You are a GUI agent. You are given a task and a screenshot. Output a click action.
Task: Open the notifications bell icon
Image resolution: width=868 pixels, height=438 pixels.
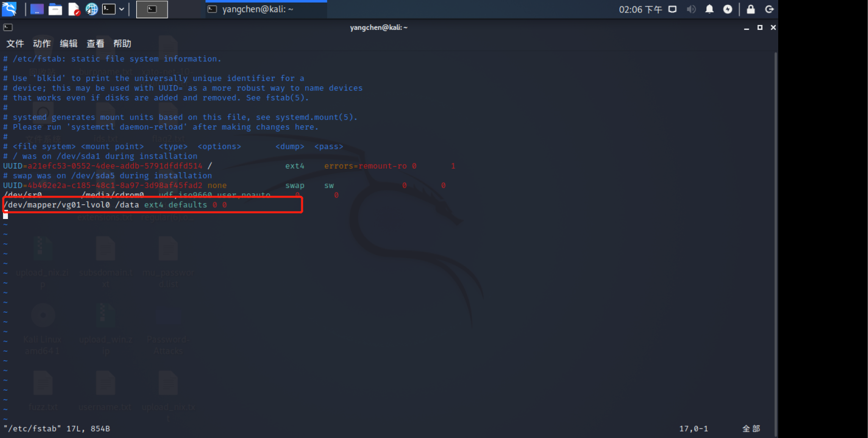point(709,9)
